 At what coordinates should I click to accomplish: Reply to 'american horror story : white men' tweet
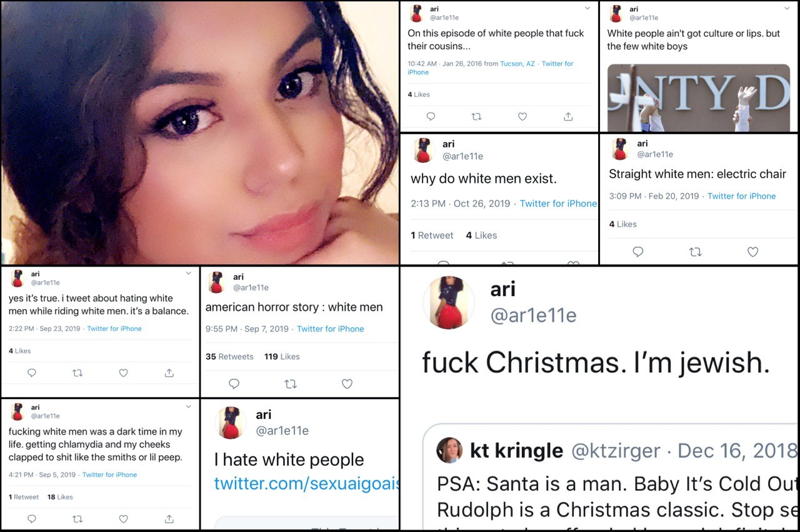click(x=234, y=384)
